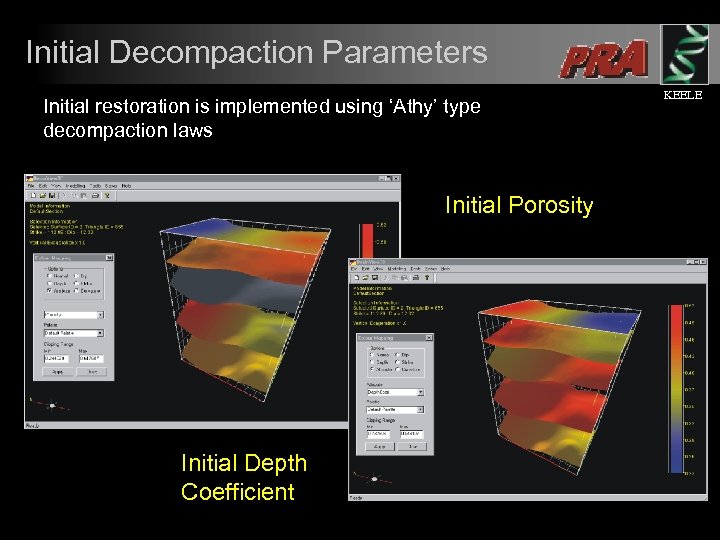Select the Strike radio option in the front window dialog
Screen dimensions: 720x540
click(x=397, y=362)
